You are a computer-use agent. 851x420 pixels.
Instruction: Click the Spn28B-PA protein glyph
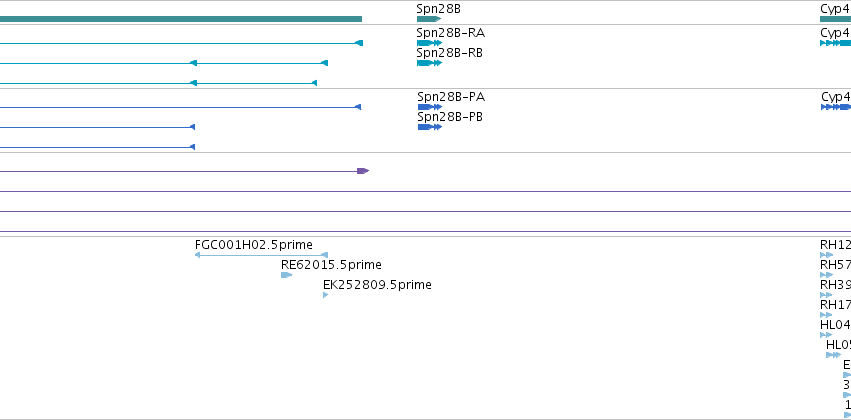pyautogui.click(x=430, y=107)
